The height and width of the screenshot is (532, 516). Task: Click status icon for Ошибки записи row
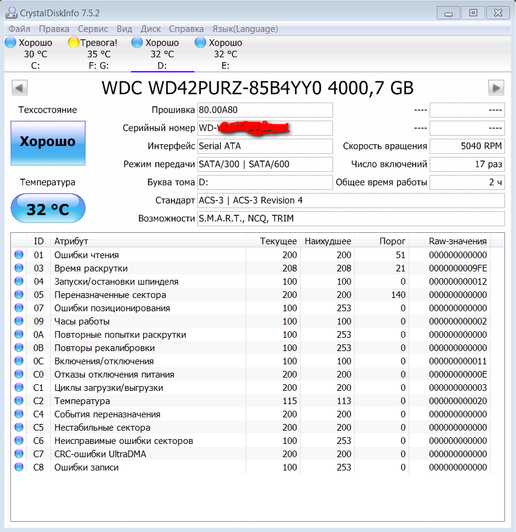(x=19, y=467)
